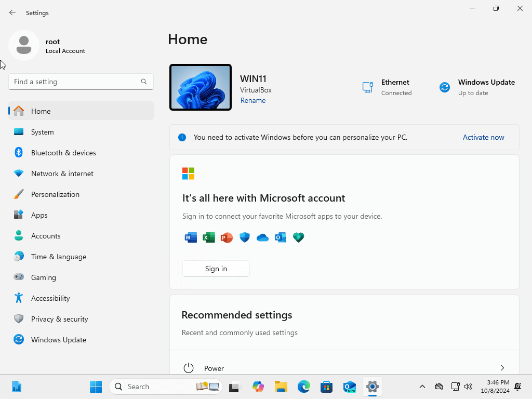Viewport: 532px width, 399px height.
Task: Go back using the Settings back arrow
Action: coord(12,13)
